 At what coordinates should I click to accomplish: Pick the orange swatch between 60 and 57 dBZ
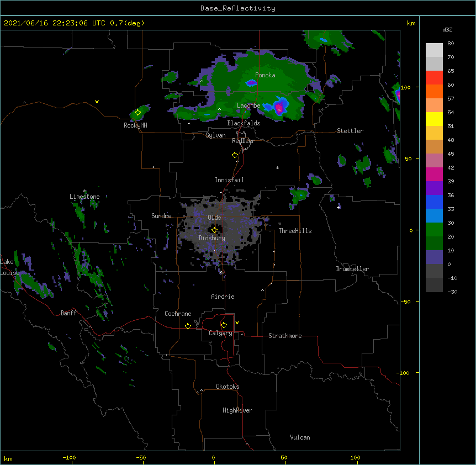(x=434, y=91)
